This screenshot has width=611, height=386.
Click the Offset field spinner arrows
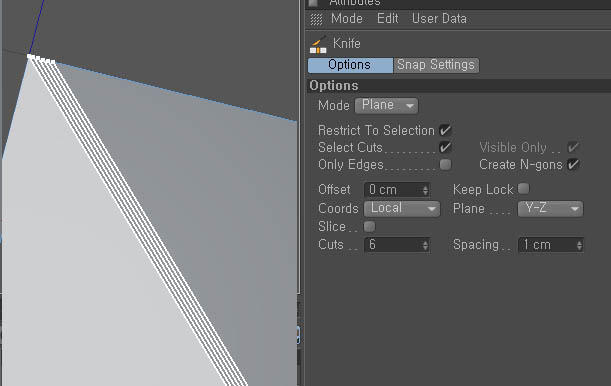pos(425,190)
